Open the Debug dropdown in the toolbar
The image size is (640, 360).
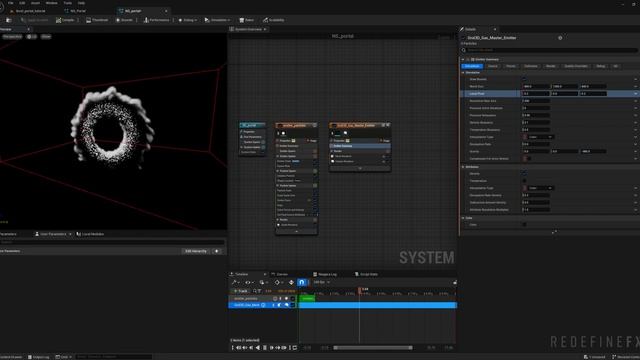pyautogui.click(x=187, y=20)
